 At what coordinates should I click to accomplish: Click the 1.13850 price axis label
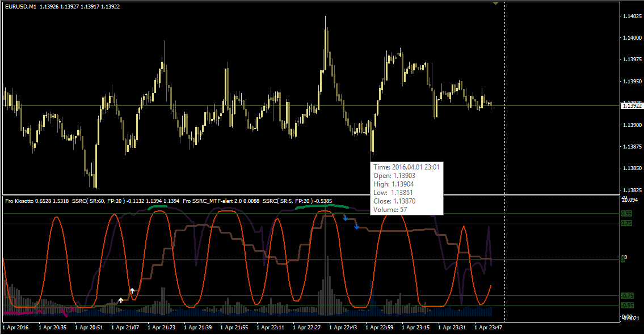tap(632, 168)
